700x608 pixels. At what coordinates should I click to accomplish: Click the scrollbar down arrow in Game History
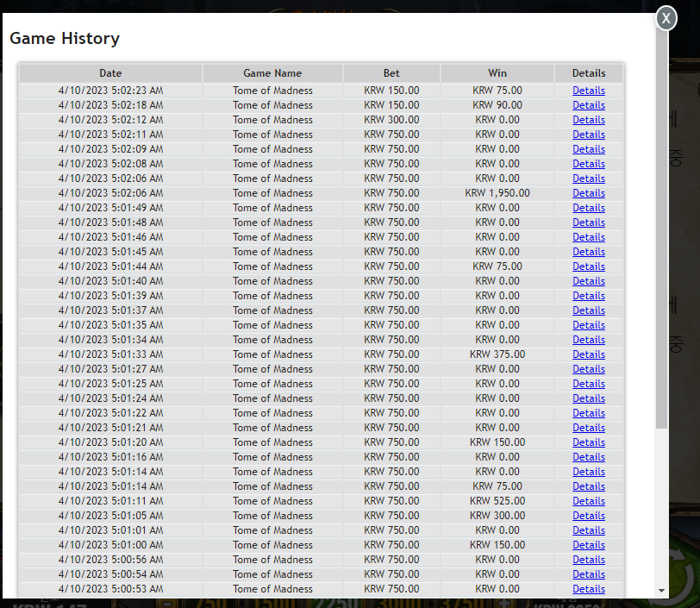pos(661,591)
